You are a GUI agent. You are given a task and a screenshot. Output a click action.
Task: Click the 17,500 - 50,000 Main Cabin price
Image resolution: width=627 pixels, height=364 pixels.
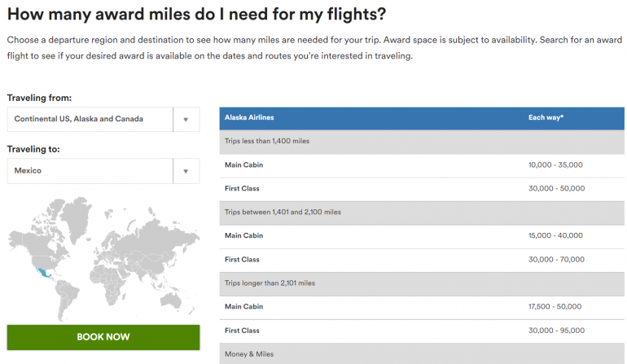[555, 307]
